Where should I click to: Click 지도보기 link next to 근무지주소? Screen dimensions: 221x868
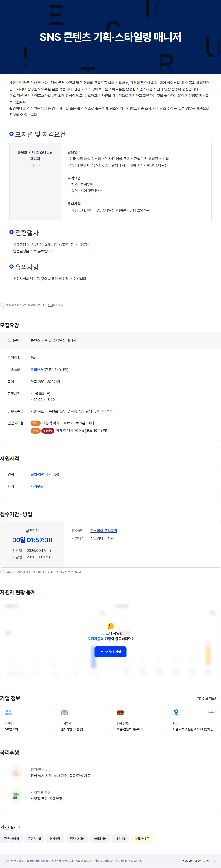point(106,411)
